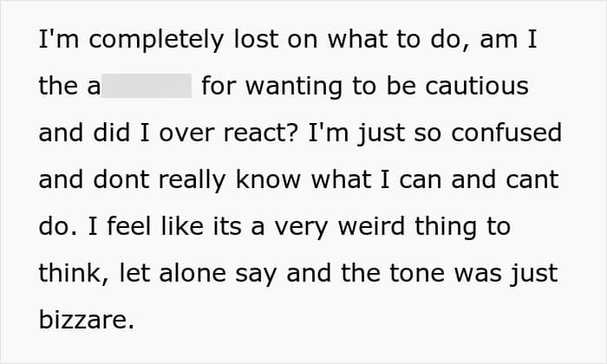
Task: Click the word "bizzare."
Action: point(87,321)
